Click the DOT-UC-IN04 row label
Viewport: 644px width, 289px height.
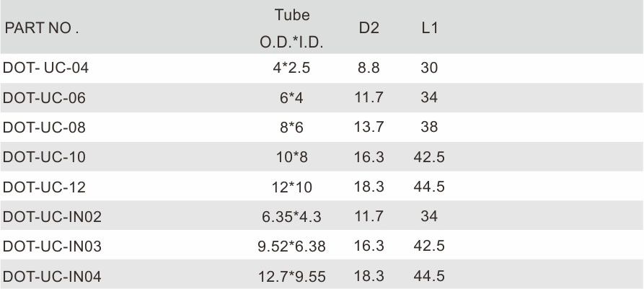pos(52,276)
